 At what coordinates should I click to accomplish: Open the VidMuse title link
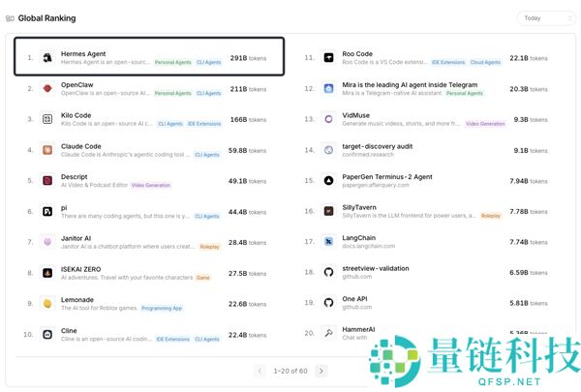355,115
